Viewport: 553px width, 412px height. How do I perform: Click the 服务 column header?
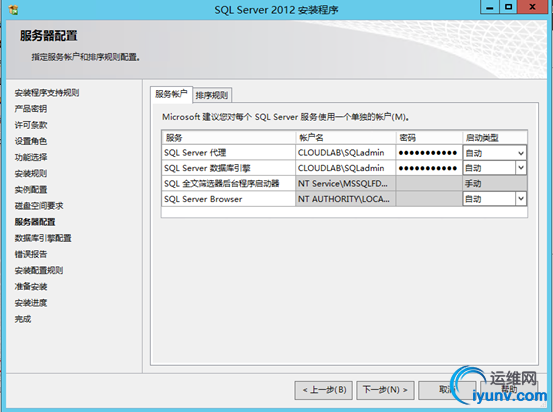pos(229,138)
